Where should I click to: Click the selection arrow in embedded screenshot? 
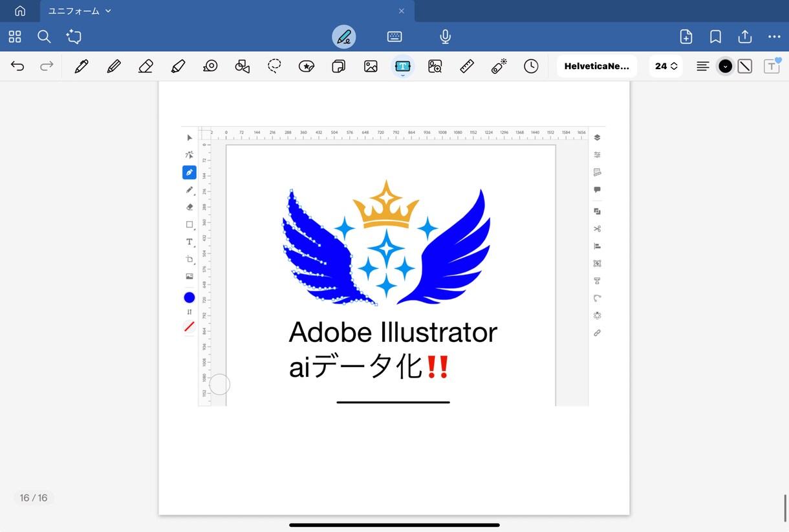pos(189,138)
